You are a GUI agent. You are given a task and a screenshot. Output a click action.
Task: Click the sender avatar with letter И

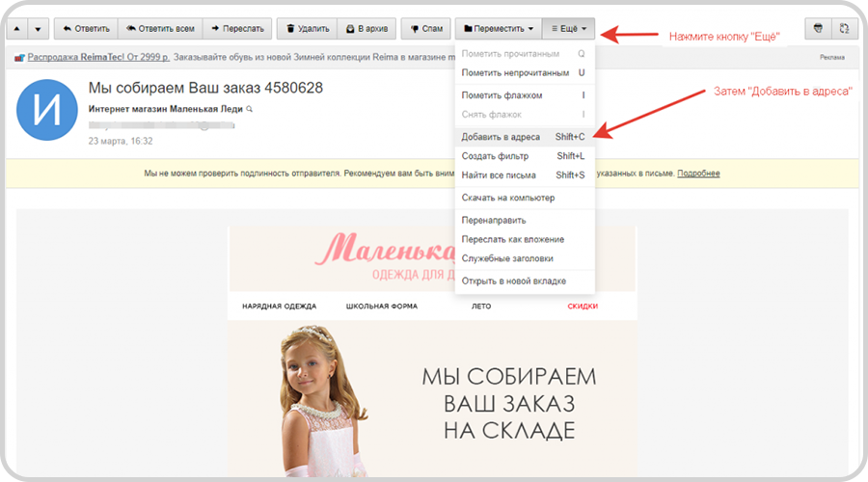coord(46,115)
